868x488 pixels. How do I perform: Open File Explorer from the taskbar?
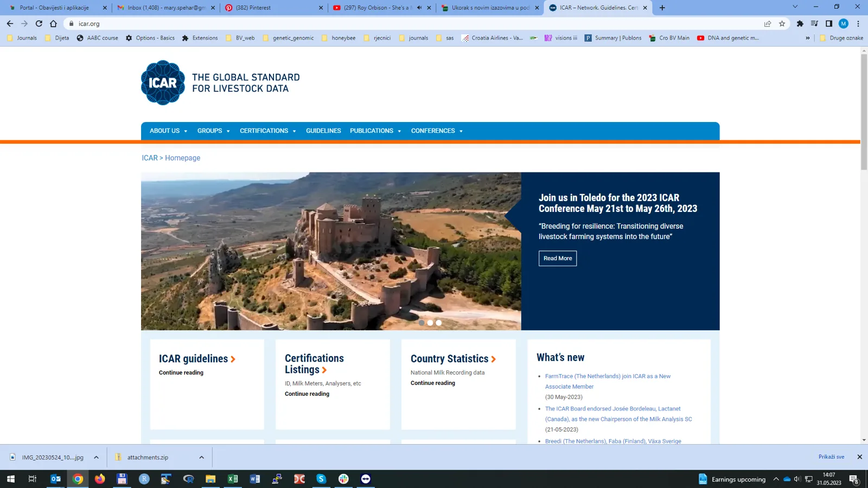210,479
